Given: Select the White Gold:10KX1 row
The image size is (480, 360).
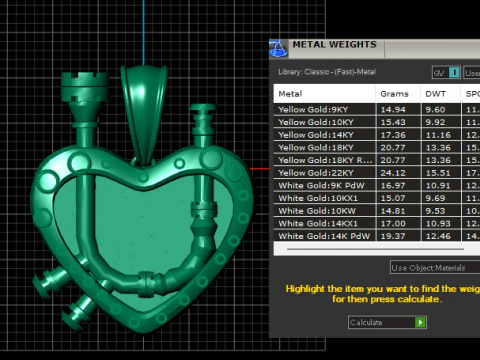Looking at the screenshot, I should coord(377,198).
